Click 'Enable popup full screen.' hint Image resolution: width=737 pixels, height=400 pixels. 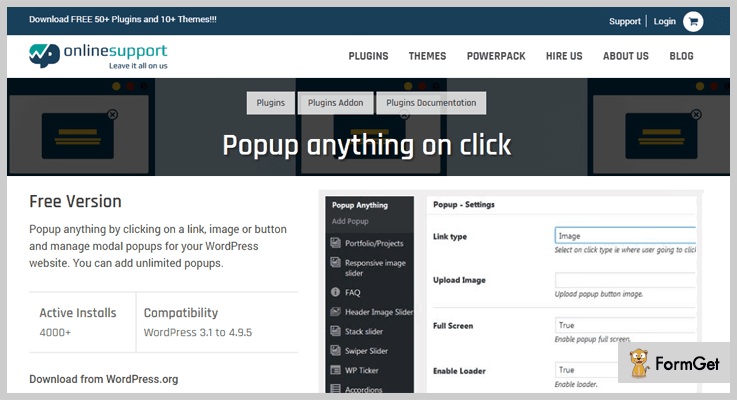tap(592, 339)
